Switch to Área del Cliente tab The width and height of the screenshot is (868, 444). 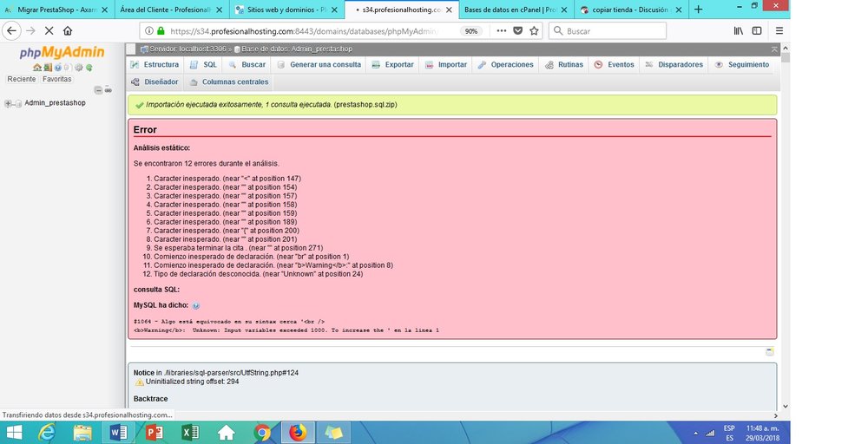point(172,10)
